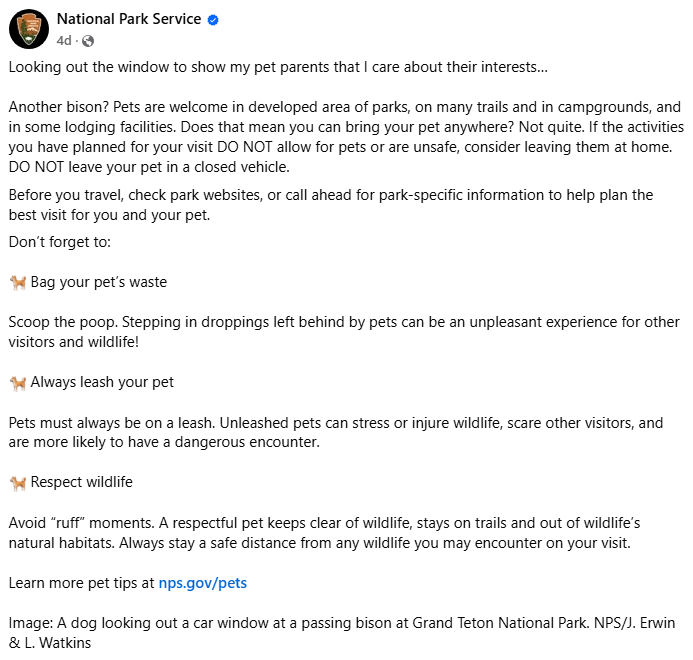Click the "Scoop the poop" paragraph
Image resolution: width=693 pixels, height=660 pixels.
340,332
